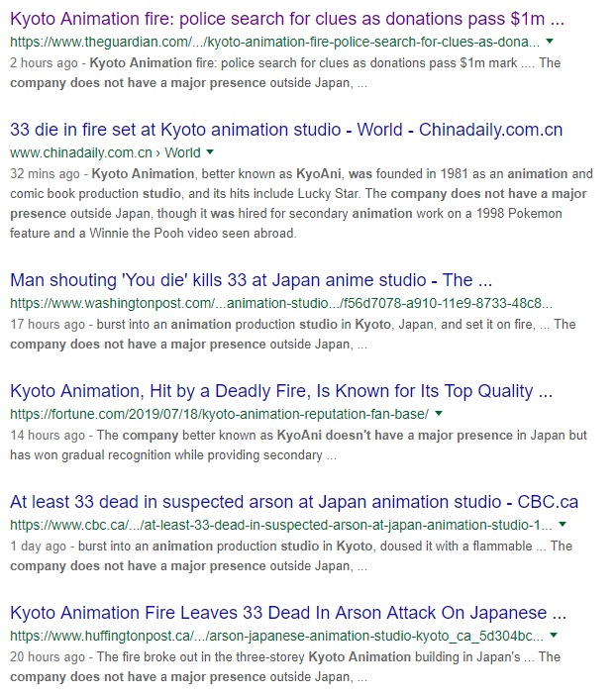
Task: Click the fortune.com green URL text
Action: 220,414
